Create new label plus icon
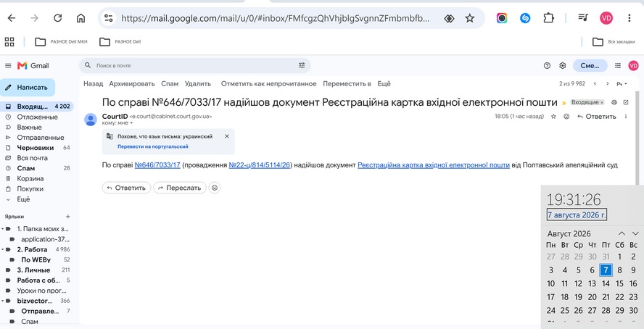This screenshot has width=644, height=329. [67, 217]
